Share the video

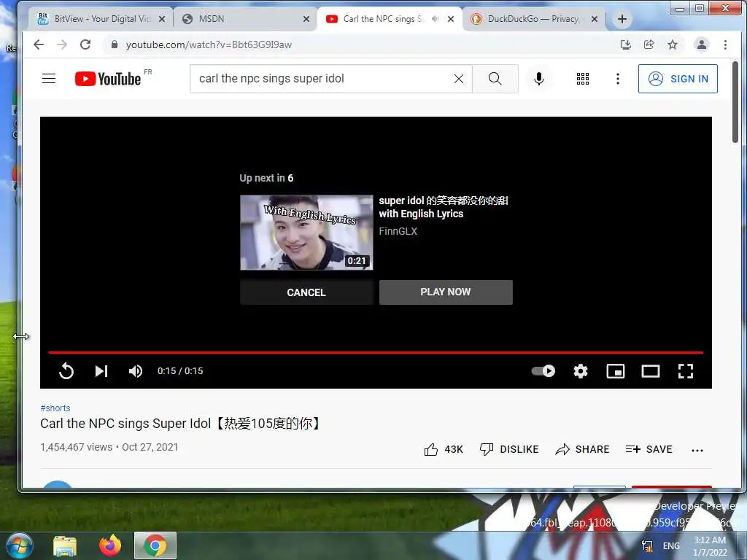coord(582,449)
